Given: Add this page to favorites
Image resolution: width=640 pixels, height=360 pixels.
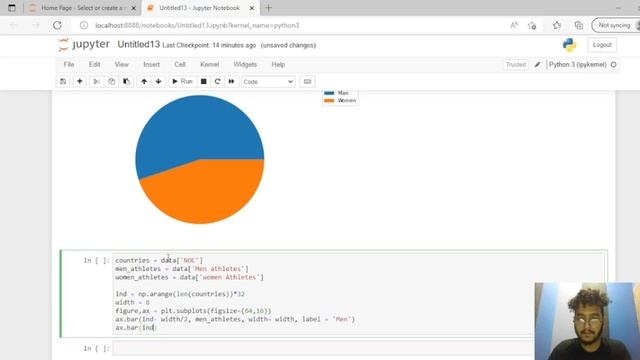Looking at the screenshot, I should [532, 25].
